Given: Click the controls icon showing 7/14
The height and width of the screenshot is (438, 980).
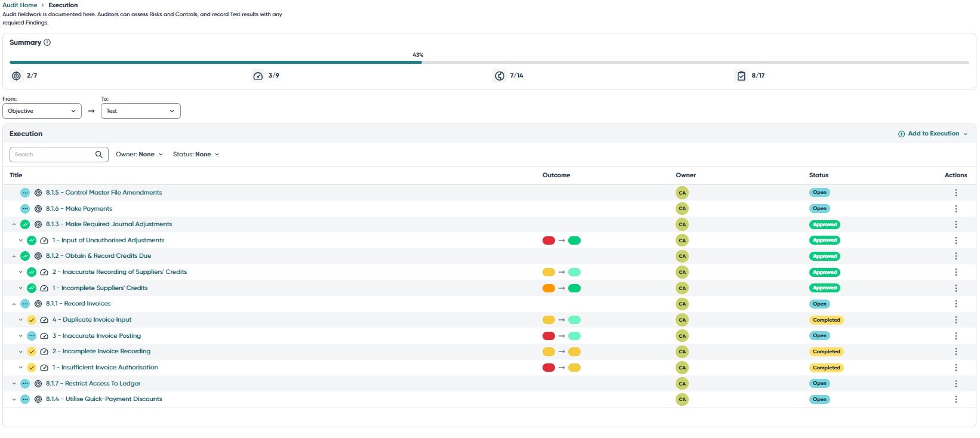Looking at the screenshot, I should [x=500, y=76].
